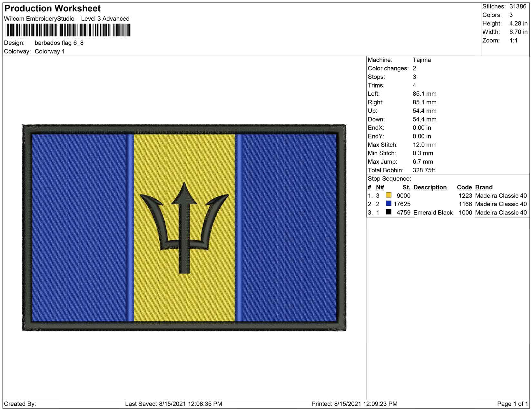The image size is (532, 409).
Task: Click the 'Color changes:' label
Action: 388,68
